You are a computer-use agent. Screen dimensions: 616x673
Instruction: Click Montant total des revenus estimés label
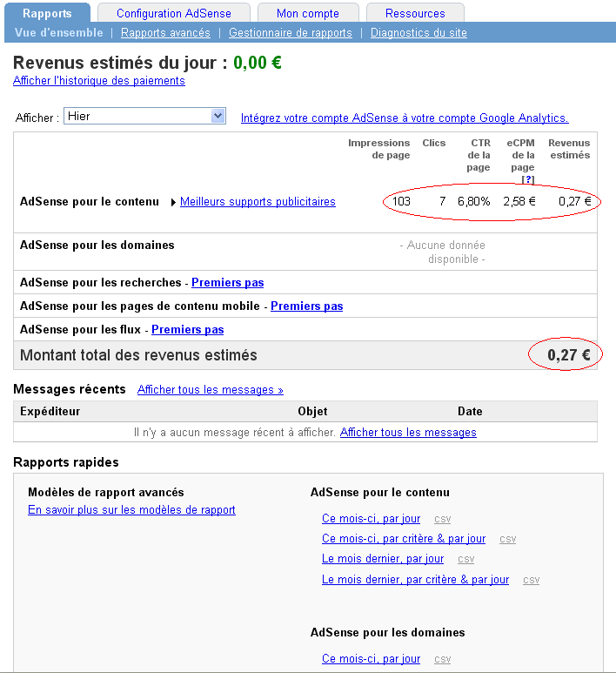pos(138,355)
